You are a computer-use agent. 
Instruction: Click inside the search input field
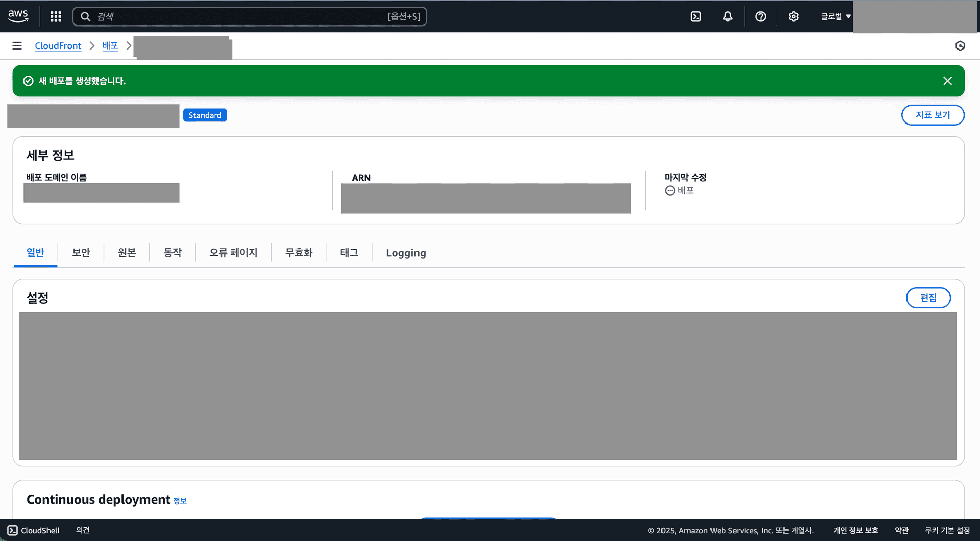(x=250, y=16)
